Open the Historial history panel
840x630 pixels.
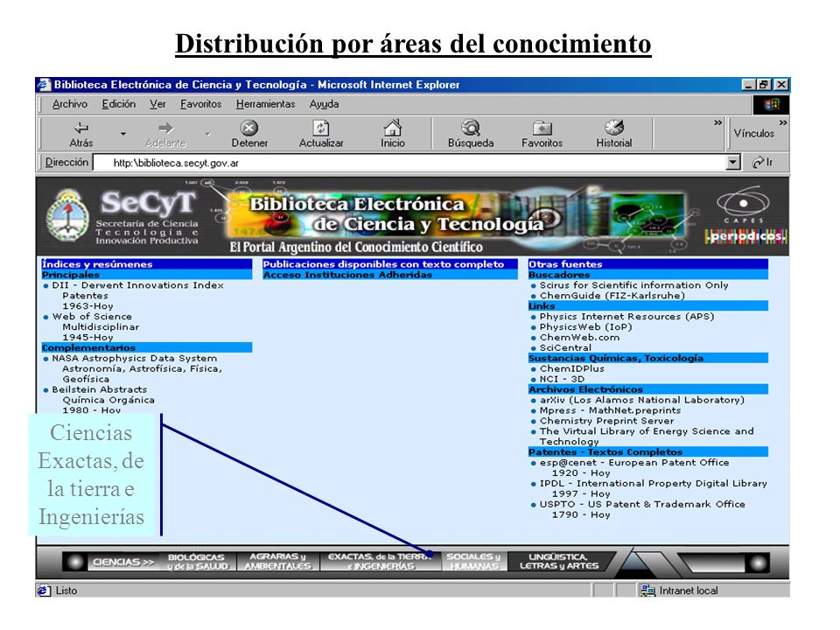point(614,133)
